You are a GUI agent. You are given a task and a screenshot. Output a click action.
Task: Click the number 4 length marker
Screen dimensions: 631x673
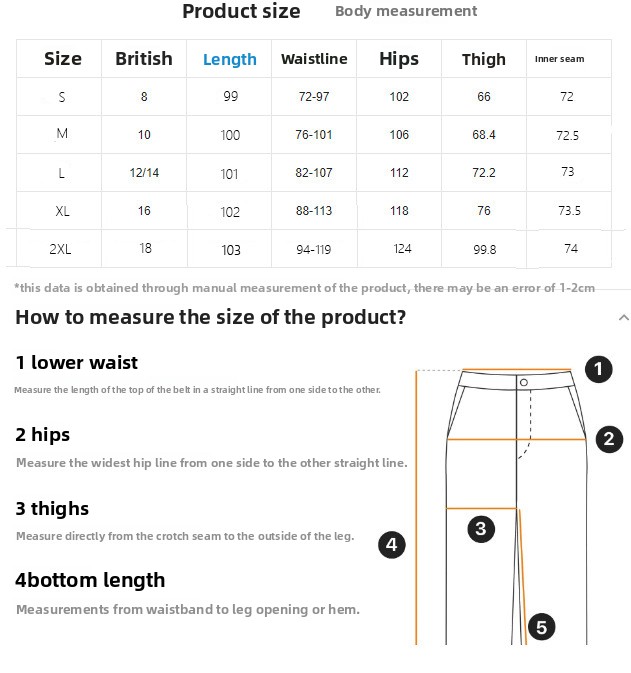(x=392, y=545)
